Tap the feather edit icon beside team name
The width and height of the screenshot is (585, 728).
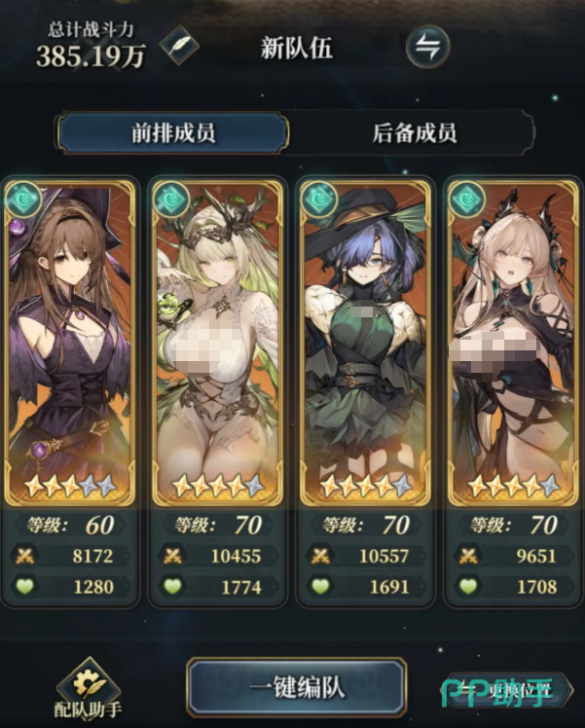pos(179,46)
